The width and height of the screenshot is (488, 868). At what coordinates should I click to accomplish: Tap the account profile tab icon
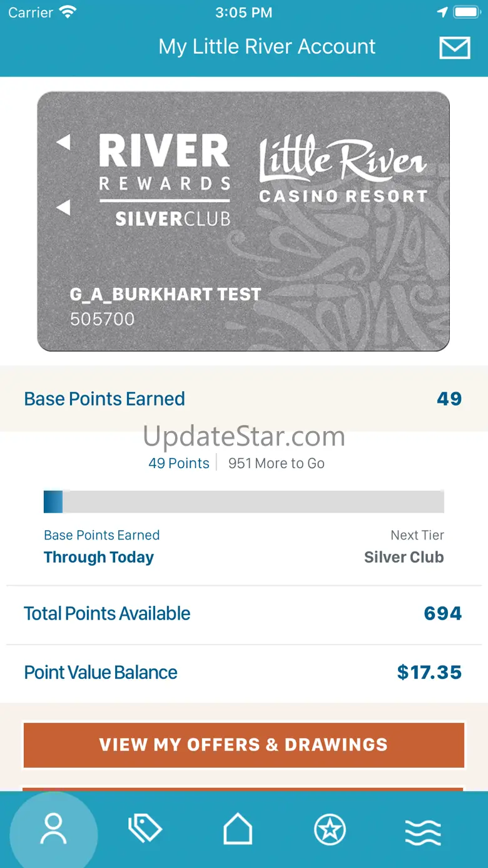click(53, 830)
